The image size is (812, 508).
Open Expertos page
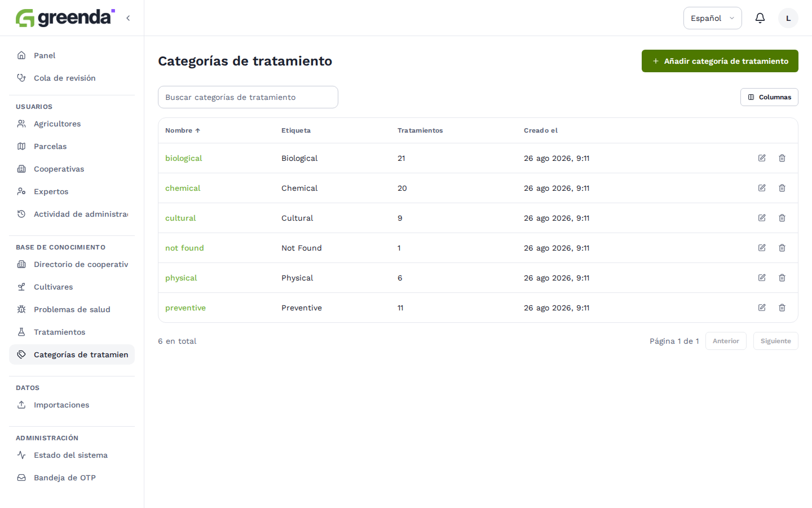pos(72,191)
